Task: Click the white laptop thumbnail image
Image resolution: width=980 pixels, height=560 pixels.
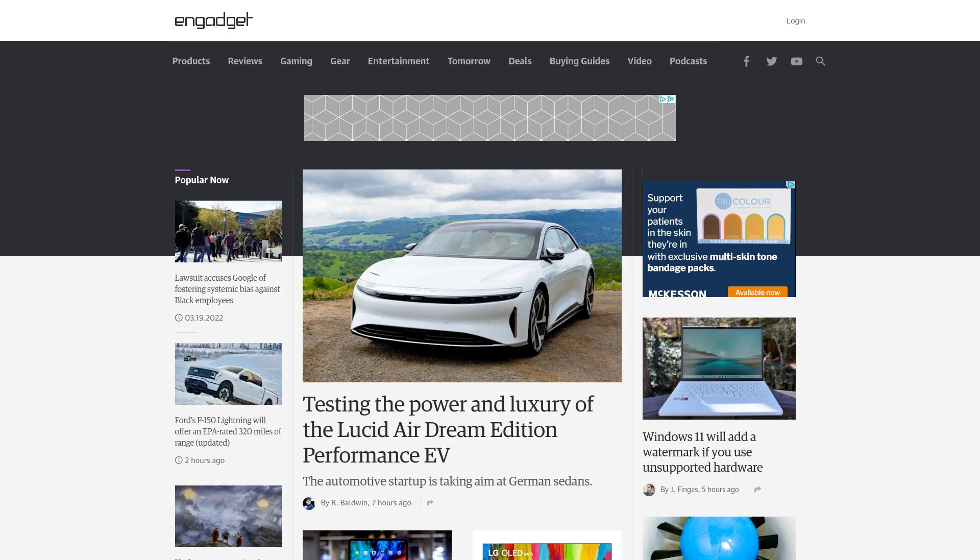Action: (719, 369)
